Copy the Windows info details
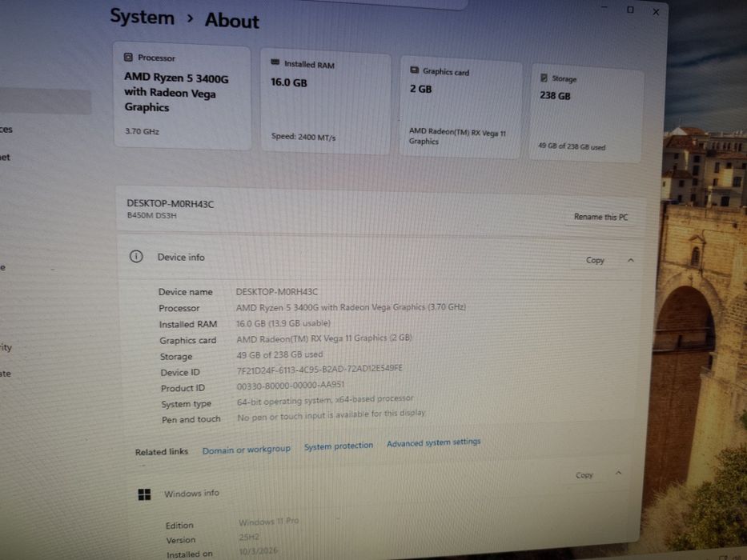The width and height of the screenshot is (747, 560). pyautogui.click(x=584, y=474)
